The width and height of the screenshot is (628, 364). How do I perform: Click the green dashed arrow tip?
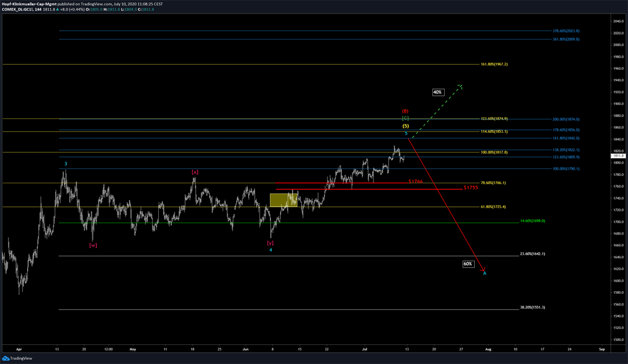pos(461,86)
